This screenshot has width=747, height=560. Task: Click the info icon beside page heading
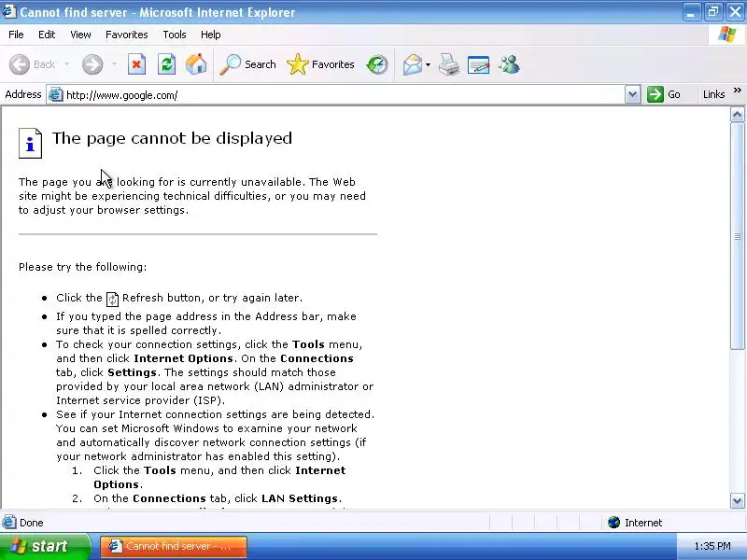pyautogui.click(x=30, y=143)
